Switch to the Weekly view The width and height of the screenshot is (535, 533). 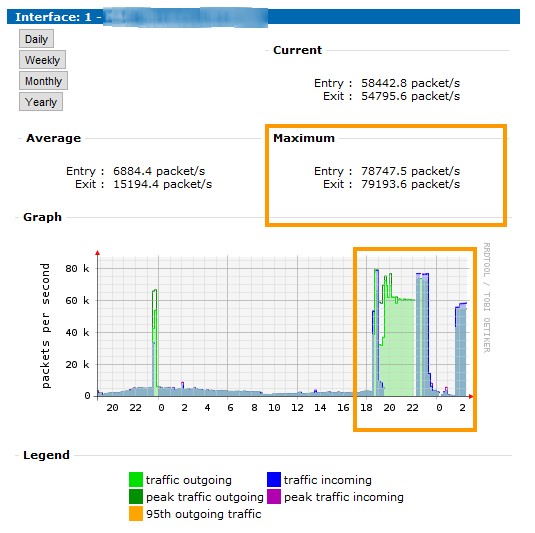42,60
